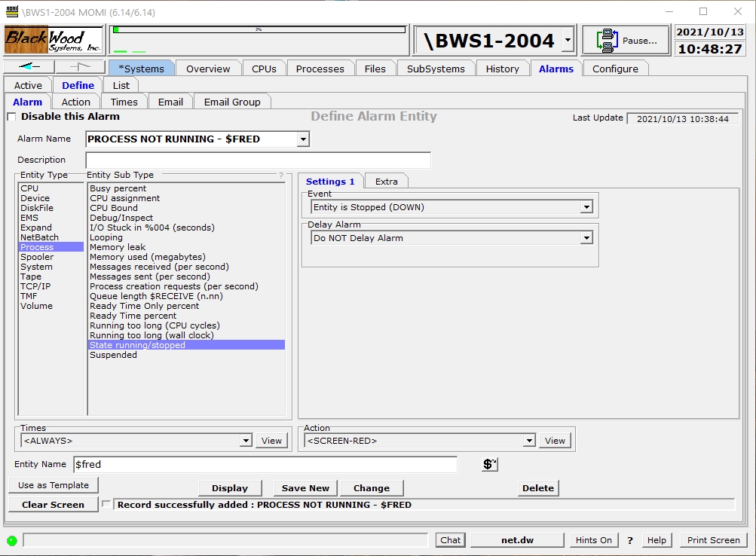Click the Save New button
Viewport: 756px width, 556px height.
coord(305,488)
